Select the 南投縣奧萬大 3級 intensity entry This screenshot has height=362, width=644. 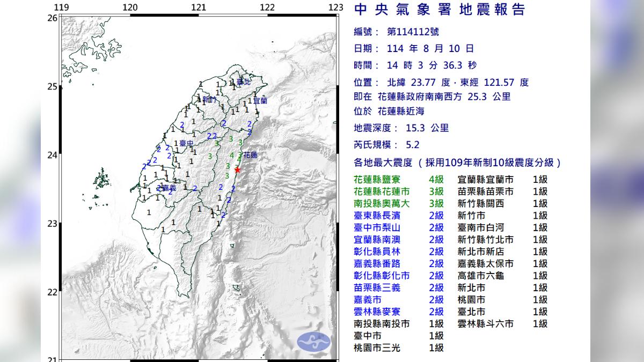tap(398, 203)
